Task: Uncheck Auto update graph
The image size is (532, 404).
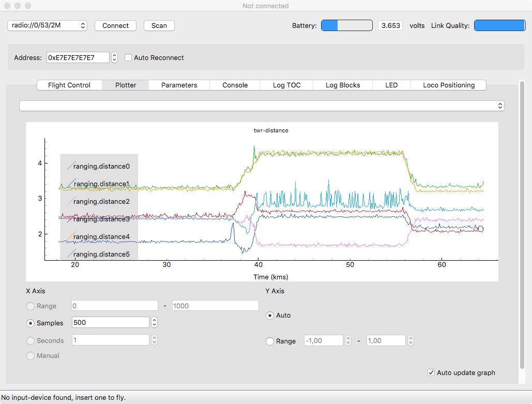Action: pyautogui.click(x=431, y=372)
